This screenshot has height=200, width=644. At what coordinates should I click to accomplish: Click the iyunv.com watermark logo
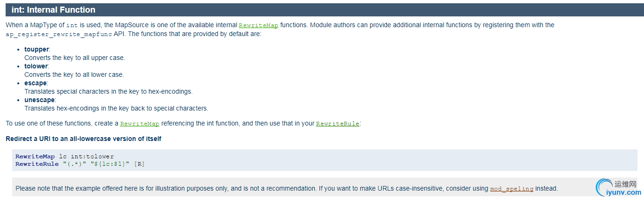(x=619, y=188)
